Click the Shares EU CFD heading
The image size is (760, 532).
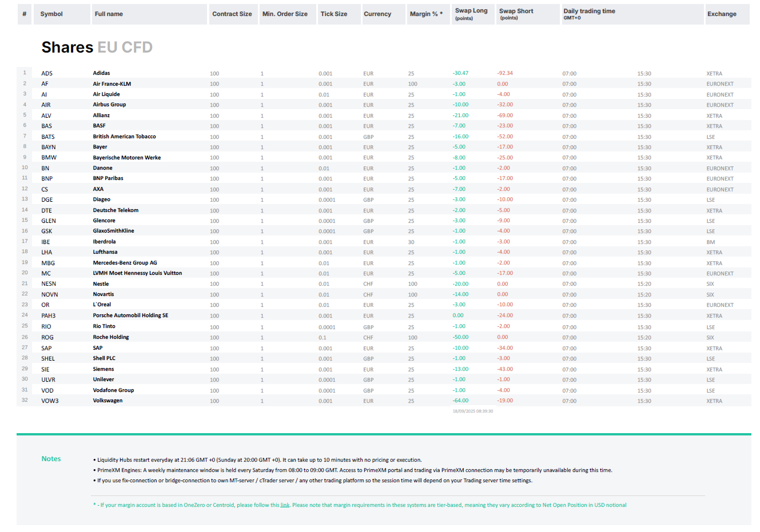click(97, 47)
